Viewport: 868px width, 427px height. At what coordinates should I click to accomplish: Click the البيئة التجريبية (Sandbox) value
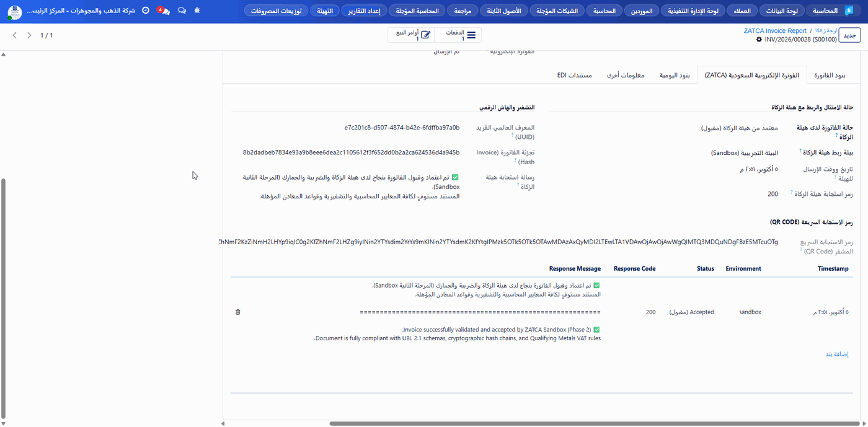[x=744, y=152]
